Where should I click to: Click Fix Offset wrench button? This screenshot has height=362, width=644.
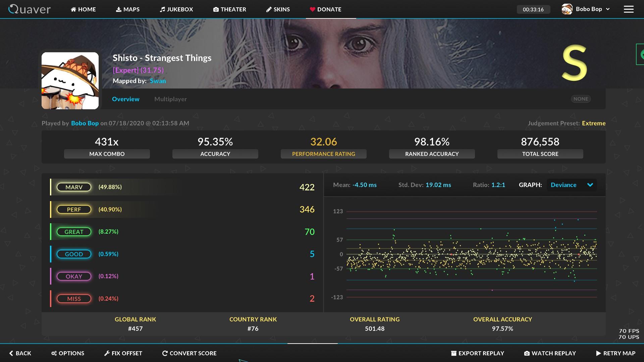[123, 353]
